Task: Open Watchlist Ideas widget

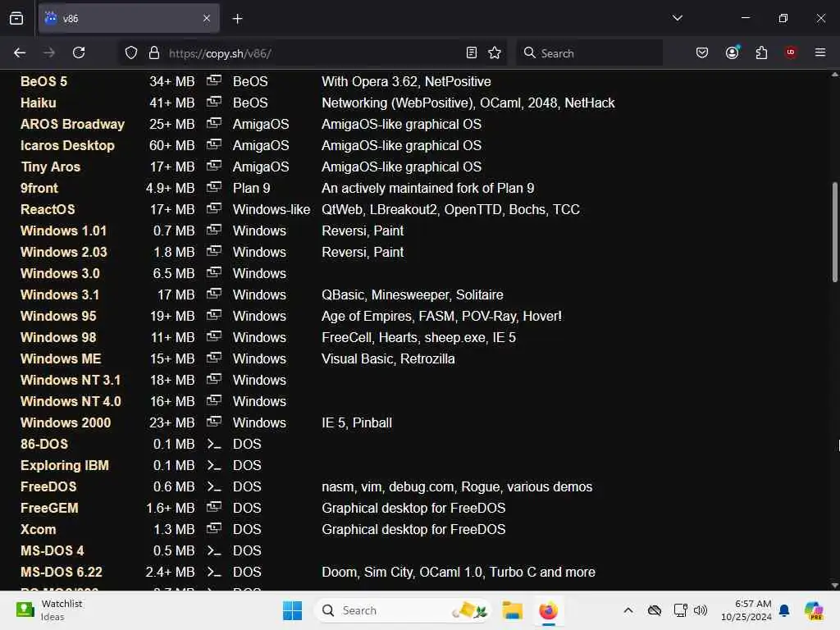Action: 49,610
